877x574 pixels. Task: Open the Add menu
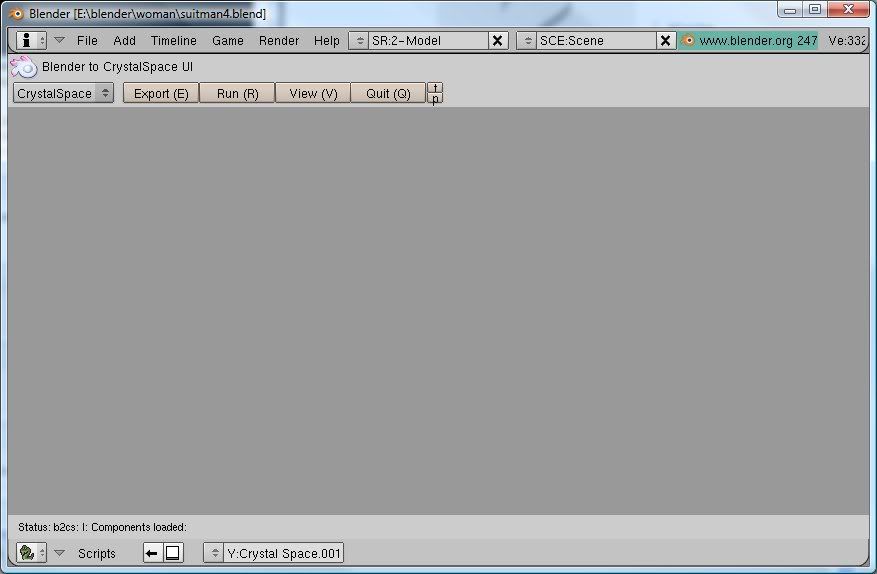coord(124,40)
